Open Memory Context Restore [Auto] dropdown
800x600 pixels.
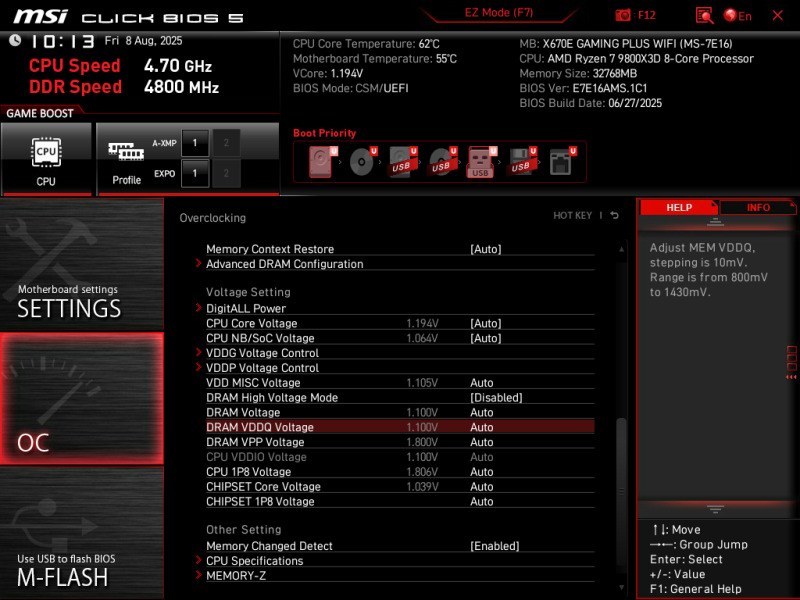[x=485, y=249]
